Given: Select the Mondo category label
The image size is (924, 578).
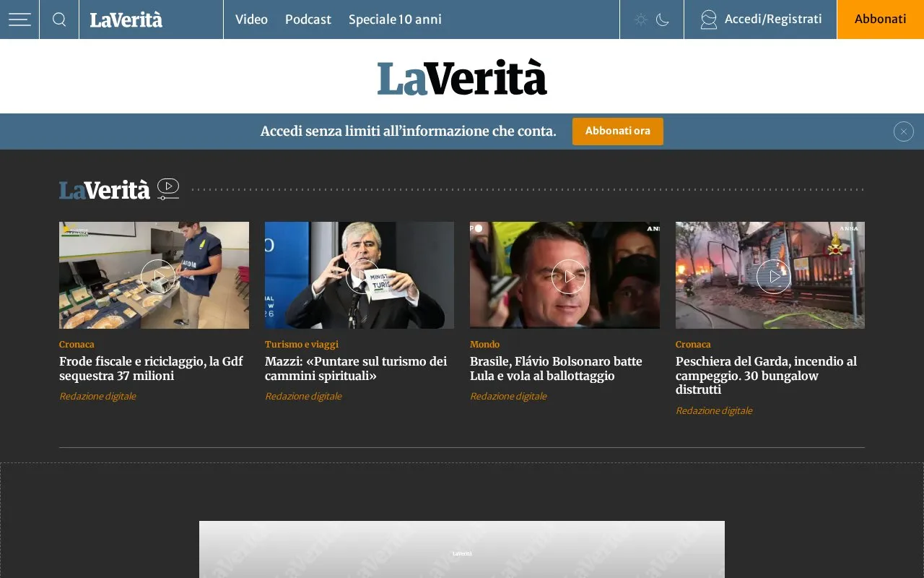Looking at the screenshot, I should (x=484, y=345).
